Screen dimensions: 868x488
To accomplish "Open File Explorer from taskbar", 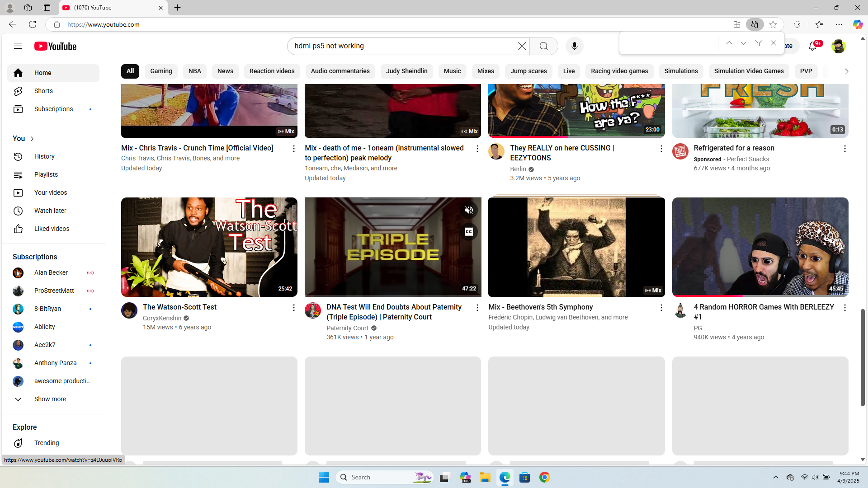I will (485, 477).
